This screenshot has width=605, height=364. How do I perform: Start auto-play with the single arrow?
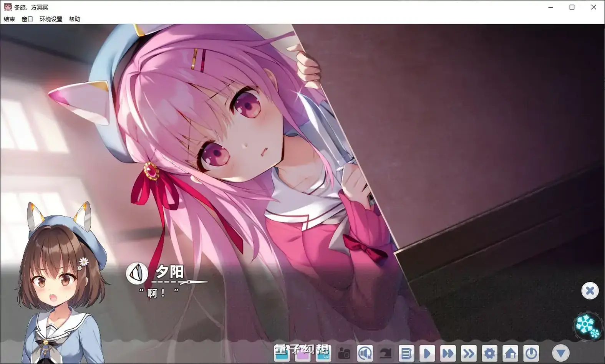tap(427, 353)
